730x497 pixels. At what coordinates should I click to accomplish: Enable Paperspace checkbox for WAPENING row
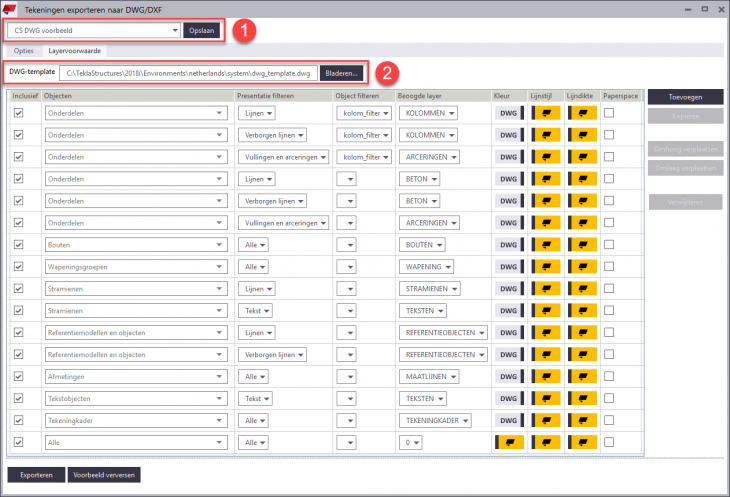click(609, 266)
